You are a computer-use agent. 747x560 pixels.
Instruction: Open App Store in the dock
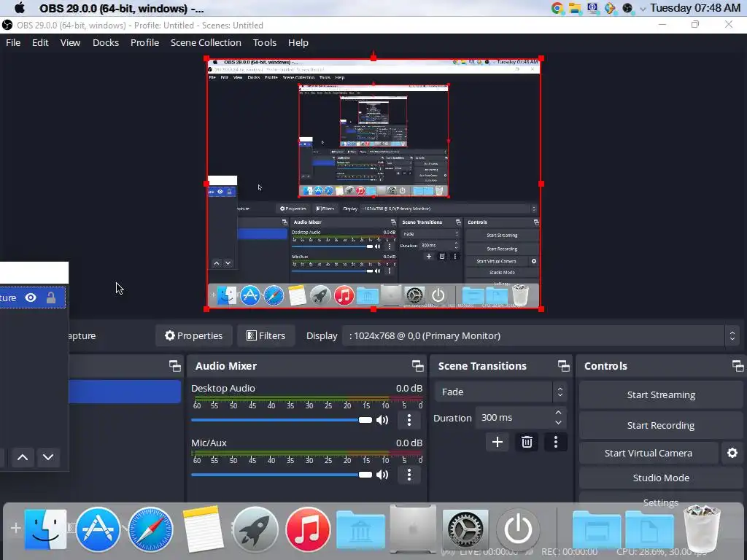coord(98,529)
